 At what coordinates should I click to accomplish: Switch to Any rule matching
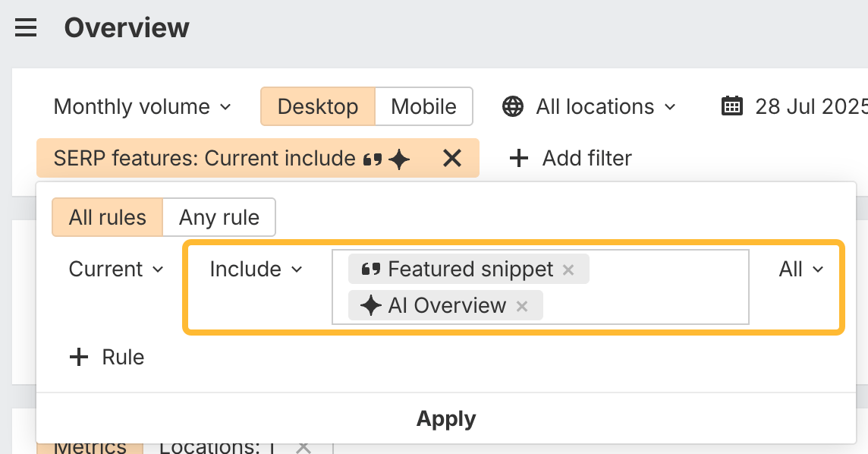click(x=219, y=218)
